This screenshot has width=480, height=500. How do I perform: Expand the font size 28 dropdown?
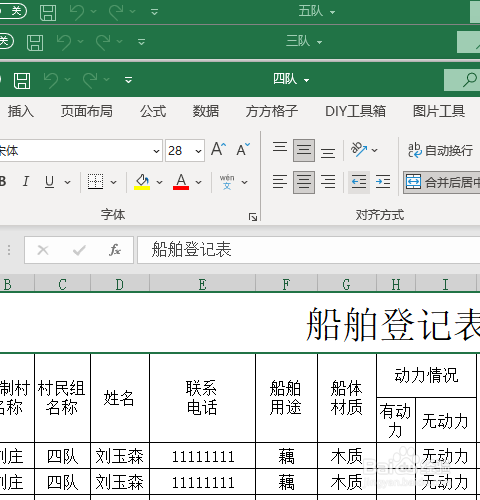coord(198,151)
